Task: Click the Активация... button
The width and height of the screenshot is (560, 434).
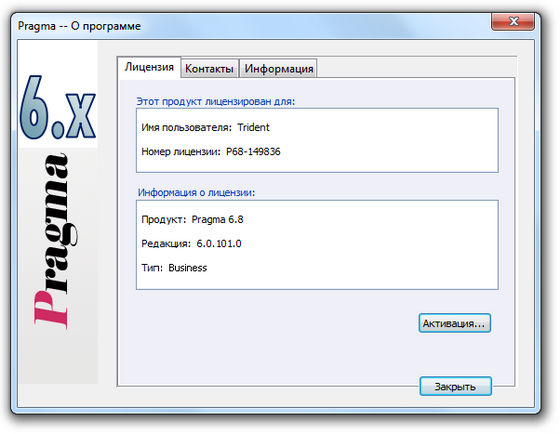Action: (454, 323)
